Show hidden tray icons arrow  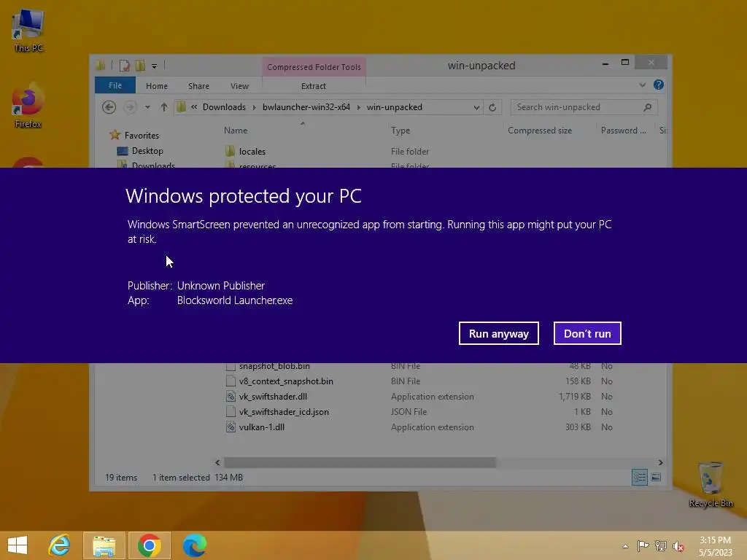[x=625, y=546]
